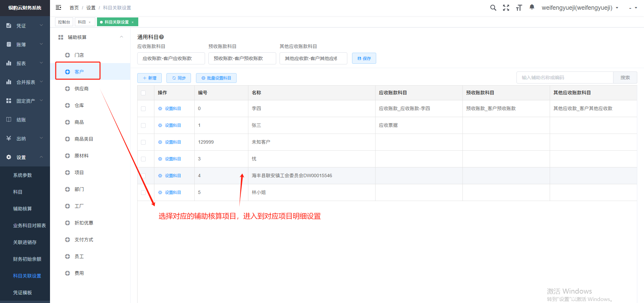Click the 设置 gear icon in sidebar

[x=9, y=157]
